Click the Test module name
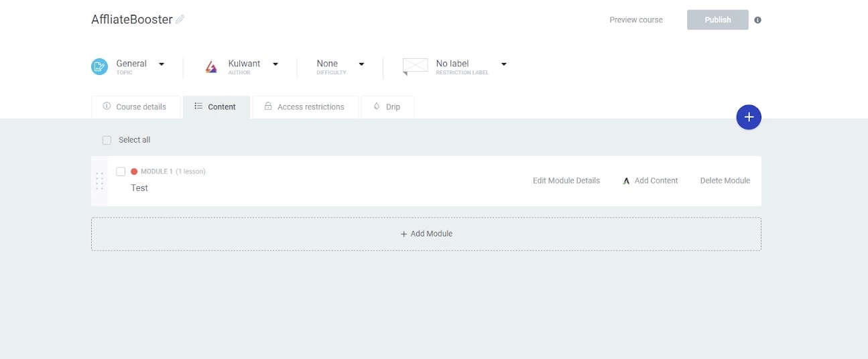Screen dimensions: 868x359 tap(139, 188)
